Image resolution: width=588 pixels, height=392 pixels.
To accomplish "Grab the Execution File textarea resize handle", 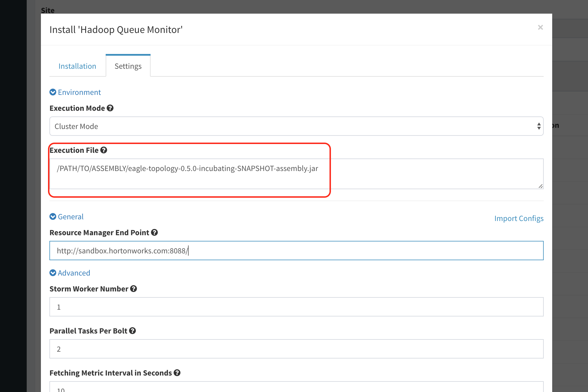I will pos(541,186).
